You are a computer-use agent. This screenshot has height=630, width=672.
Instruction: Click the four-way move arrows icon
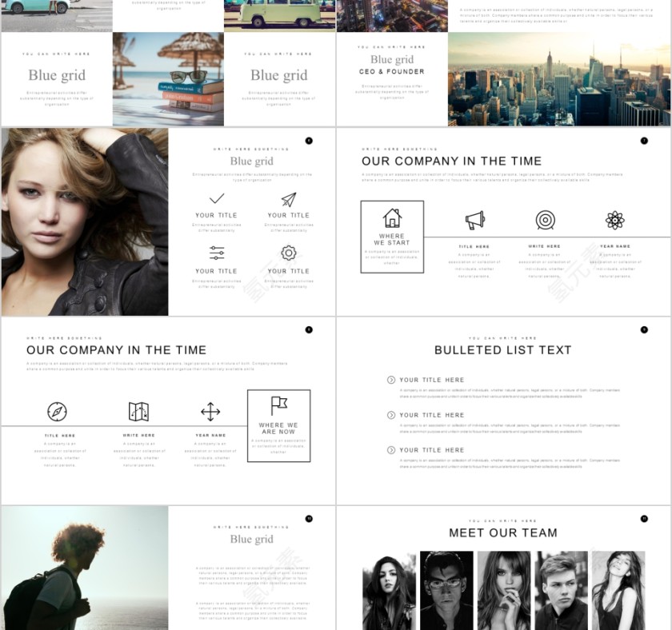(210, 412)
